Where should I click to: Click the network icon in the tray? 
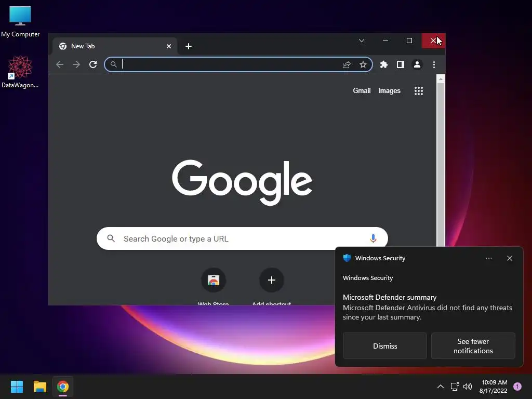[455, 387]
